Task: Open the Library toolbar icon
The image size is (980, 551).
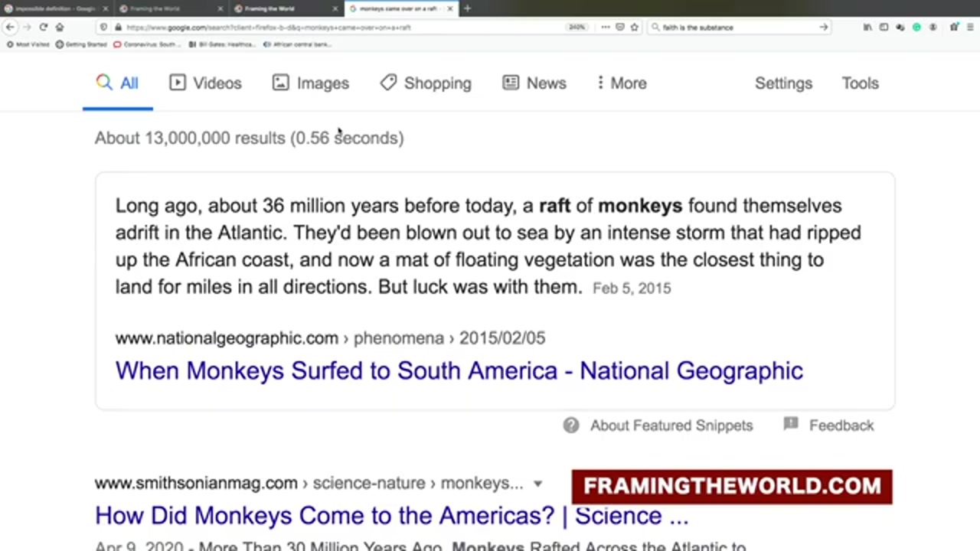Action: pyautogui.click(x=867, y=27)
